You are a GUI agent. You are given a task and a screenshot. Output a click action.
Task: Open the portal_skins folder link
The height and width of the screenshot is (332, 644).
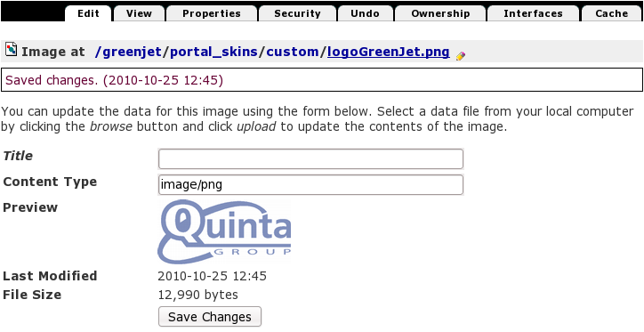click(213, 53)
